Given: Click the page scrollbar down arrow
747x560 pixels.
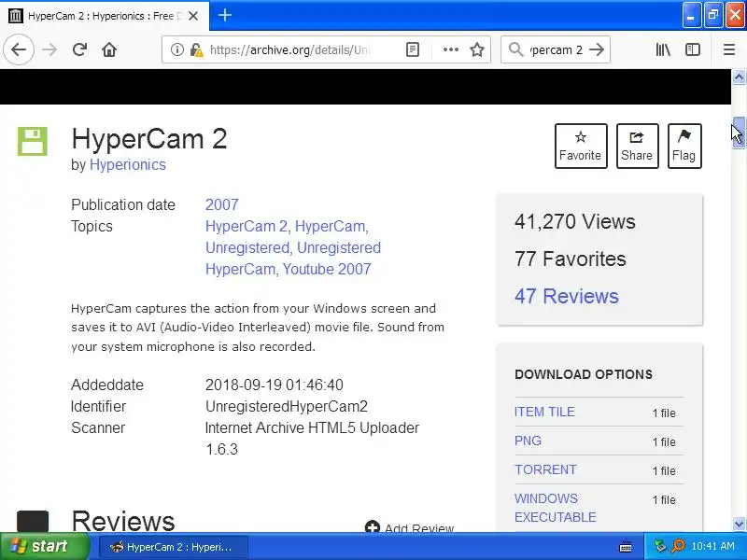Looking at the screenshot, I should (x=739, y=525).
